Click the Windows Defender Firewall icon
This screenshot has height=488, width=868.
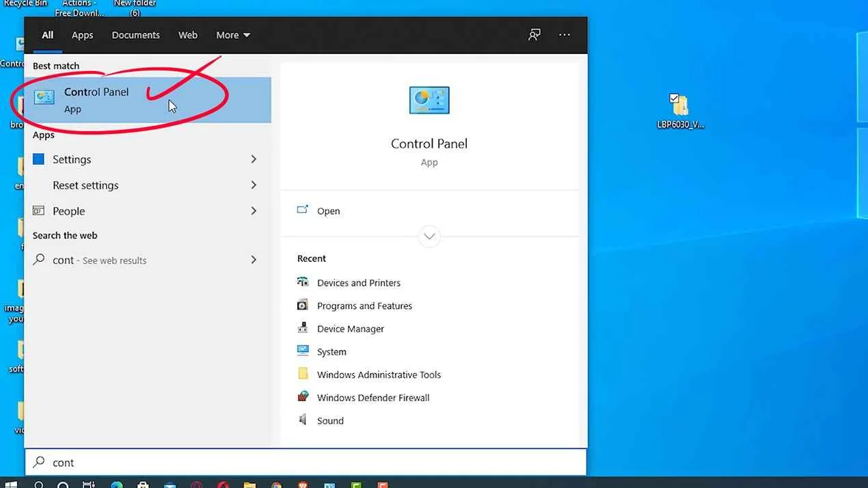click(303, 397)
